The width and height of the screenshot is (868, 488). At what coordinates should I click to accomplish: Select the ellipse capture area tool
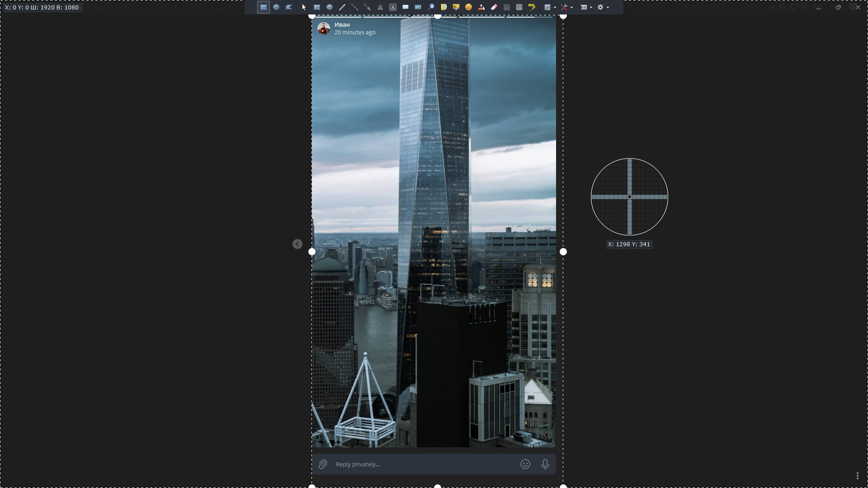[276, 7]
